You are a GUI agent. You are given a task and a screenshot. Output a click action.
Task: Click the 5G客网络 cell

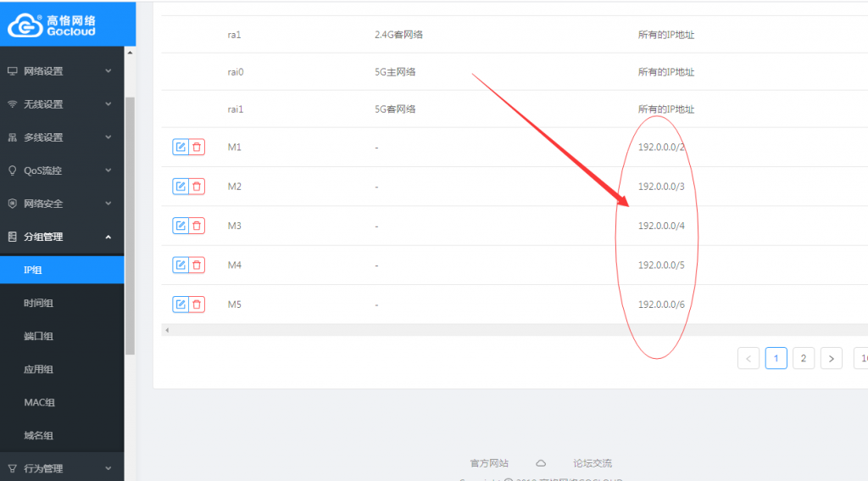pyautogui.click(x=395, y=109)
